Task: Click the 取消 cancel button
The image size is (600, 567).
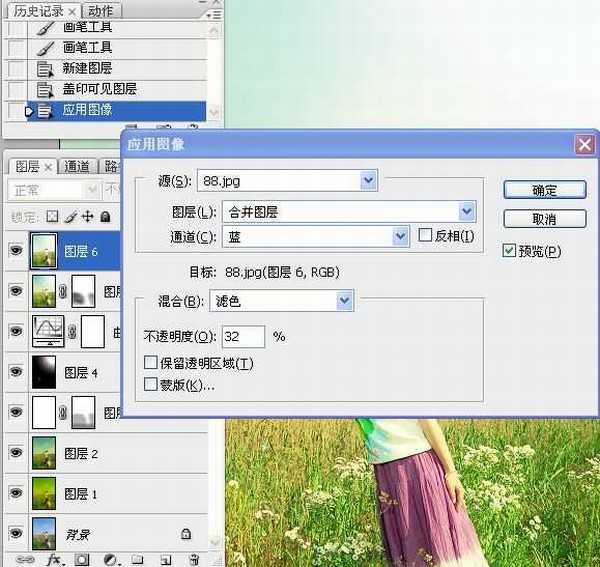Action: (544, 218)
